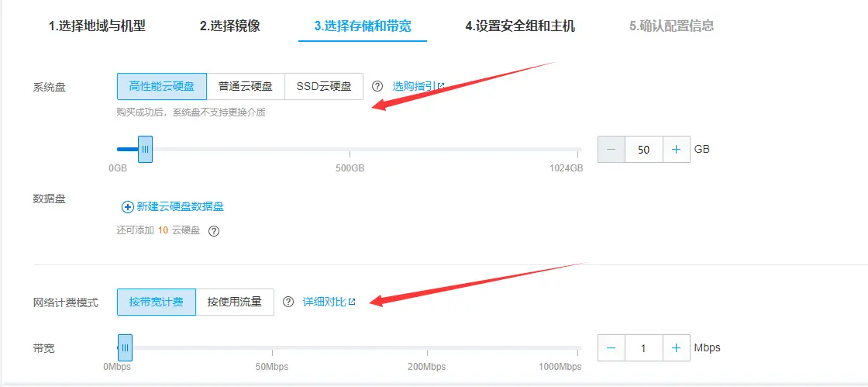Click plus icon for 新建云硬盘数据盘

click(x=127, y=207)
